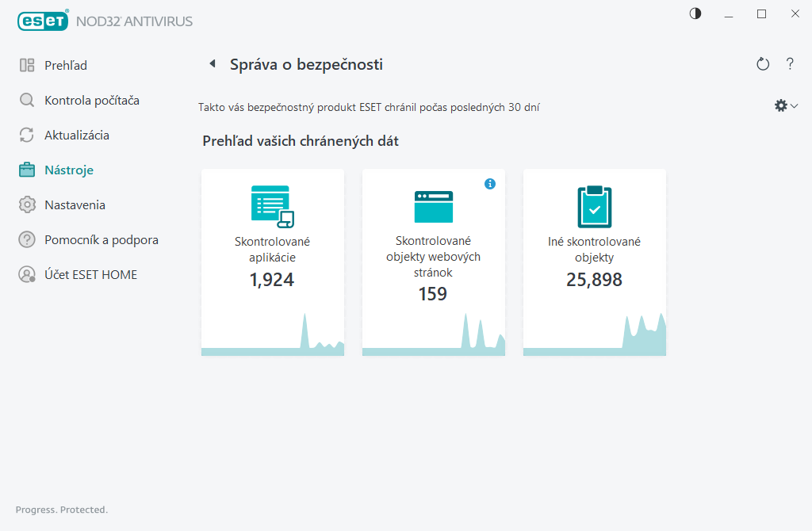812x531 pixels.
Task: Click the Pomocník a podpora question icon
Action: 27,240
